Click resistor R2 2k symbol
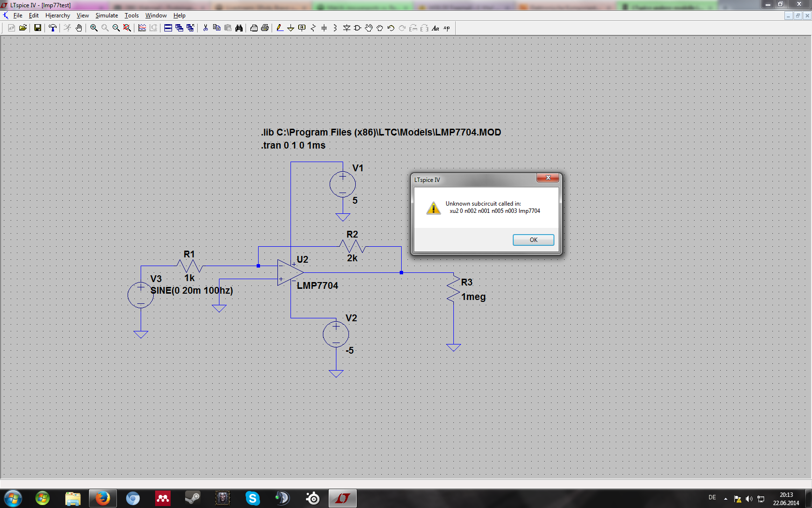 (x=352, y=246)
